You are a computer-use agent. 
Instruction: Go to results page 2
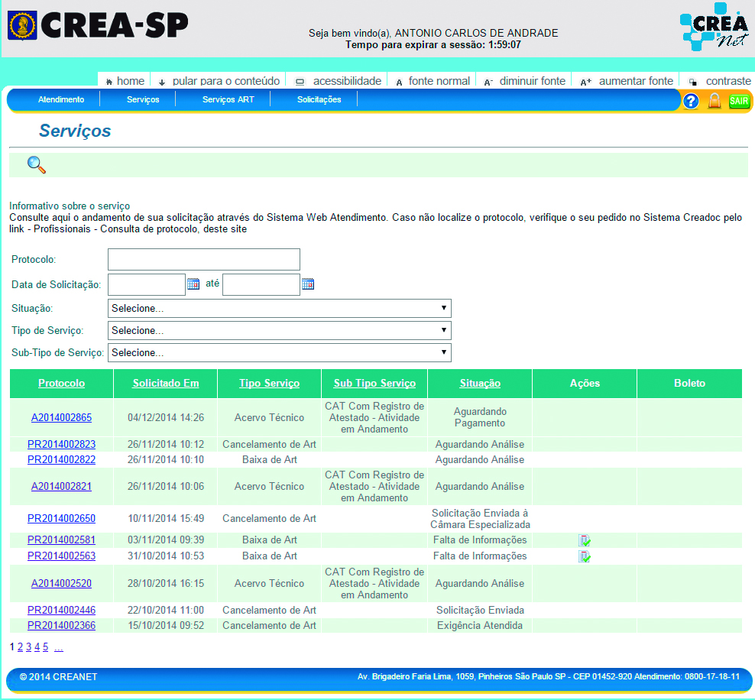20,647
